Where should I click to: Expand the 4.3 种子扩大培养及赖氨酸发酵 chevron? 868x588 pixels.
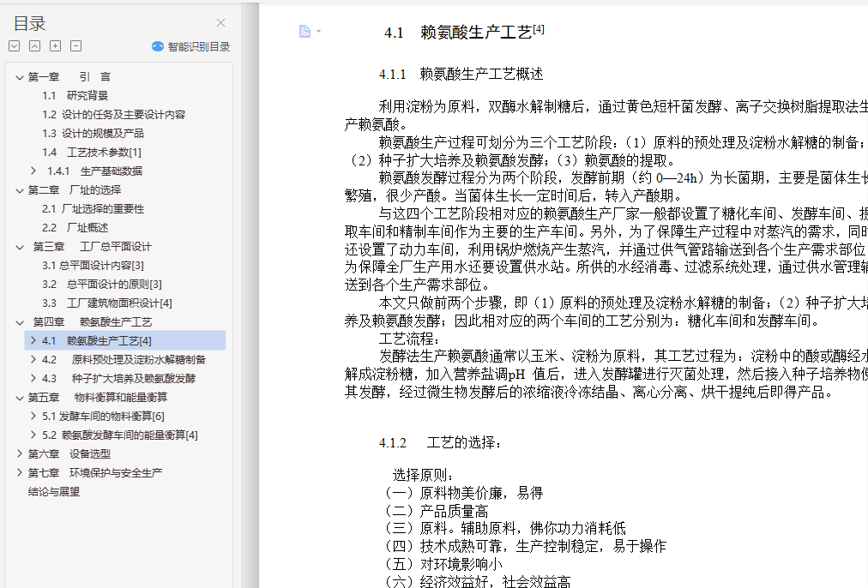click(33, 378)
